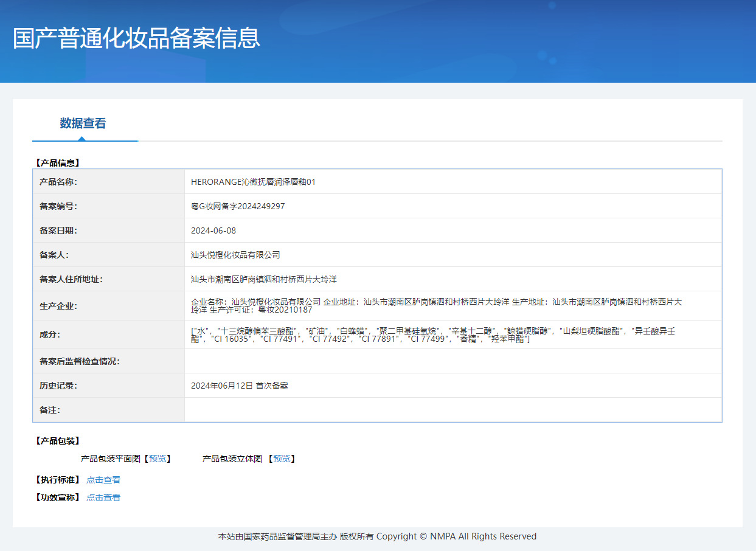Select filing number 粤G妆网备字2024249297
The width and height of the screenshot is (756, 551).
click(x=238, y=206)
